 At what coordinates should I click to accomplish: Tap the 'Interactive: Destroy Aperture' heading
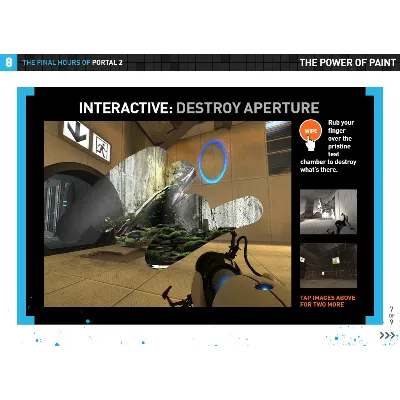199,108
